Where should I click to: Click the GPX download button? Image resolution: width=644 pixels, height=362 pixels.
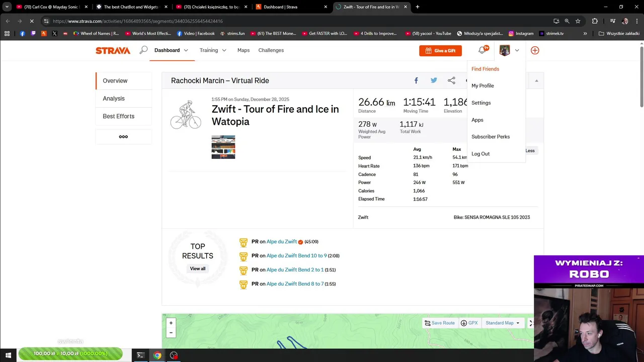click(469, 323)
